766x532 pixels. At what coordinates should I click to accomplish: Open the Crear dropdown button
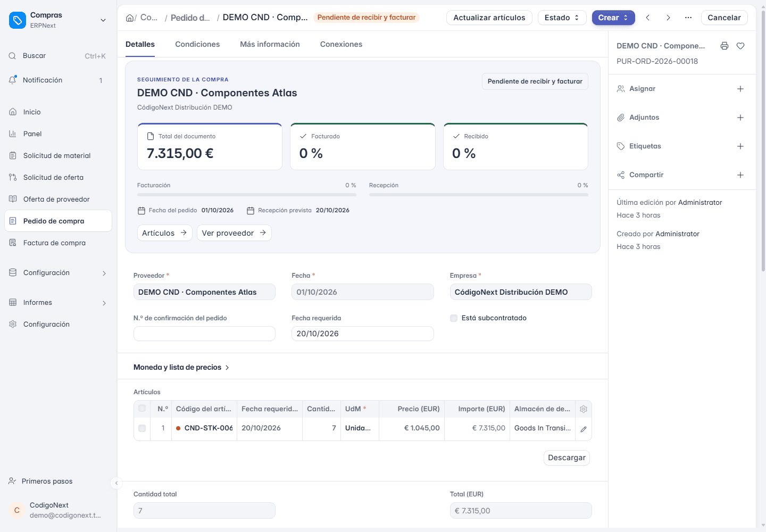click(613, 18)
